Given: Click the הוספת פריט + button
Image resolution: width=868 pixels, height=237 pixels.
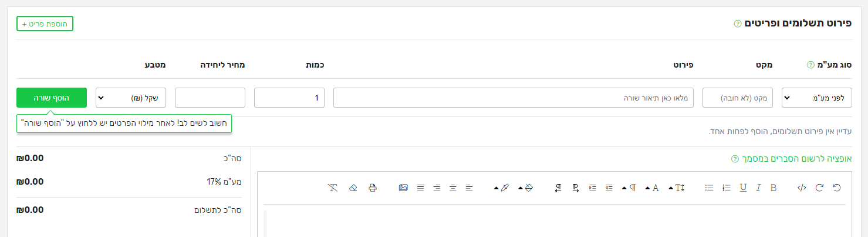Looking at the screenshot, I should point(45,24).
